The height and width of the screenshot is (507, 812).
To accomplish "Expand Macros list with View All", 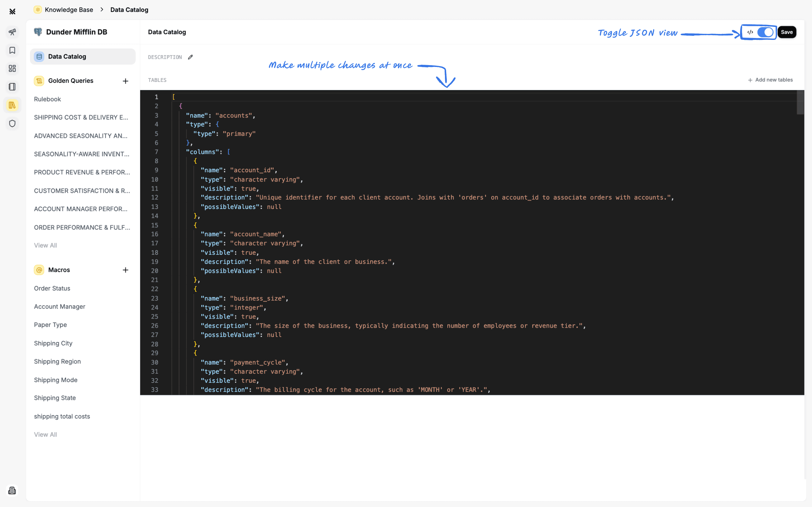I will tap(45, 434).
